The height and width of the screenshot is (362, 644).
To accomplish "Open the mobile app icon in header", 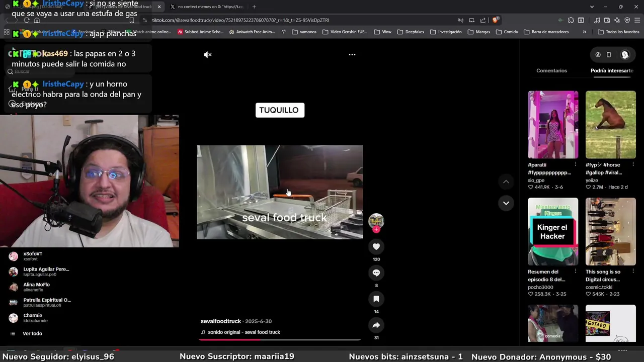I will tap(609, 55).
